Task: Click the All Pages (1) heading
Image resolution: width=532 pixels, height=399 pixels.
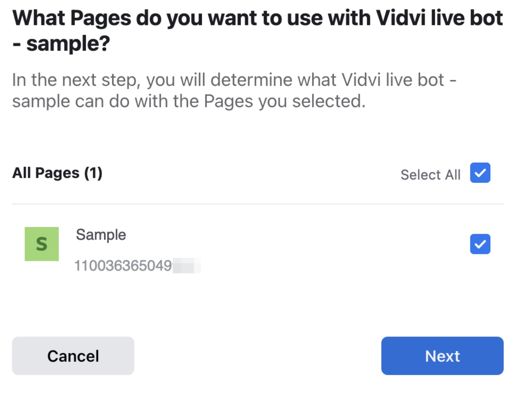Action: 57,173
